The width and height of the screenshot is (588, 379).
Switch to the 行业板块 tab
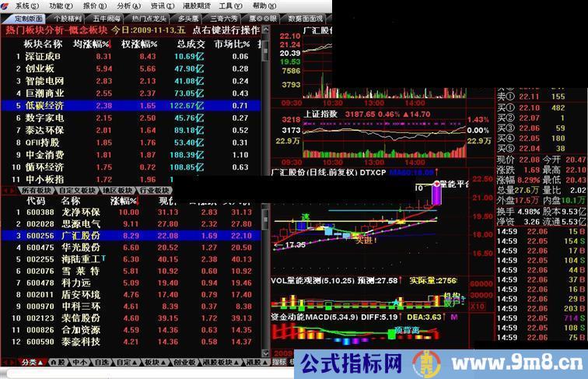[x=154, y=191]
